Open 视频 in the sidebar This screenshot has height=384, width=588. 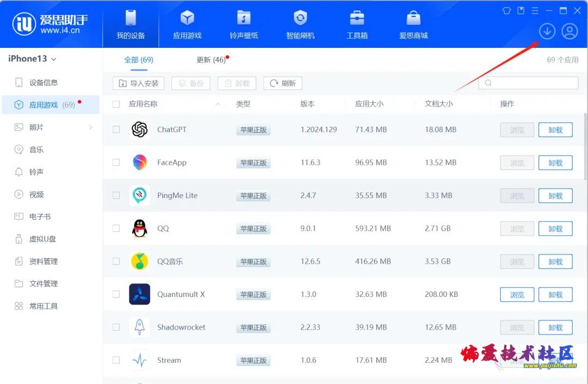tap(51, 194)
